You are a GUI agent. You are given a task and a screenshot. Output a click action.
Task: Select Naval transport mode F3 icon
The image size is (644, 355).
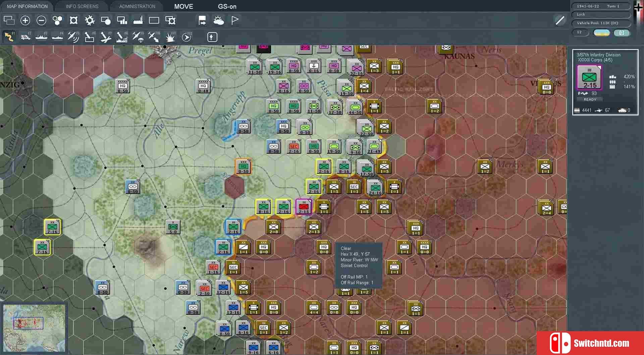coord(42,37)
